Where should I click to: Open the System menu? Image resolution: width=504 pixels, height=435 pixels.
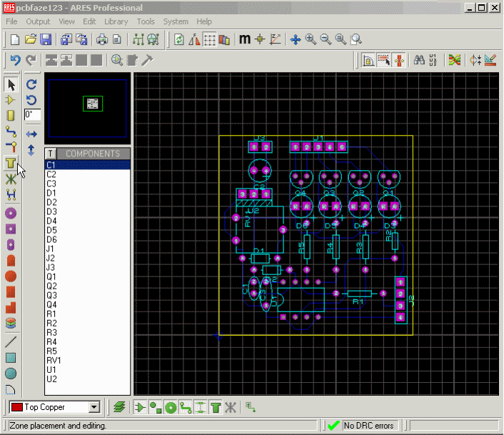(176, 21)
